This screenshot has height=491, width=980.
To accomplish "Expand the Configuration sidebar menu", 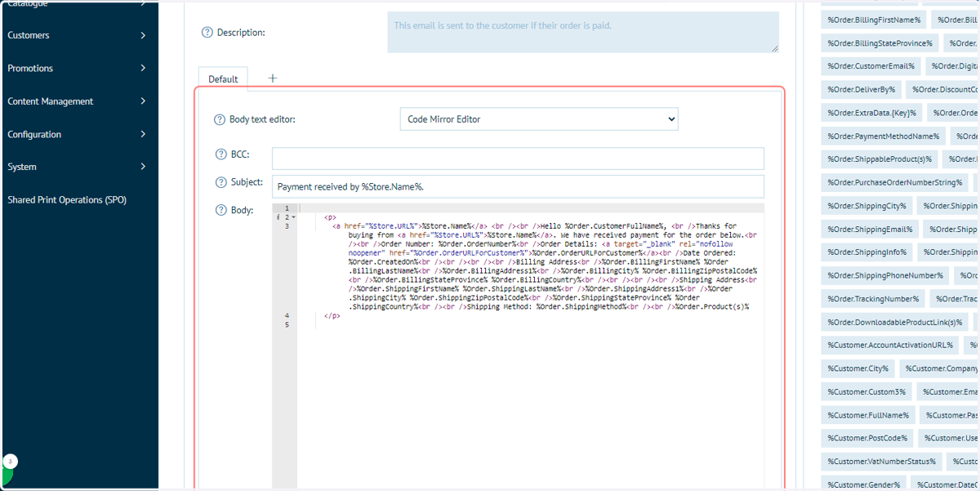I will [x=78, y=134].
